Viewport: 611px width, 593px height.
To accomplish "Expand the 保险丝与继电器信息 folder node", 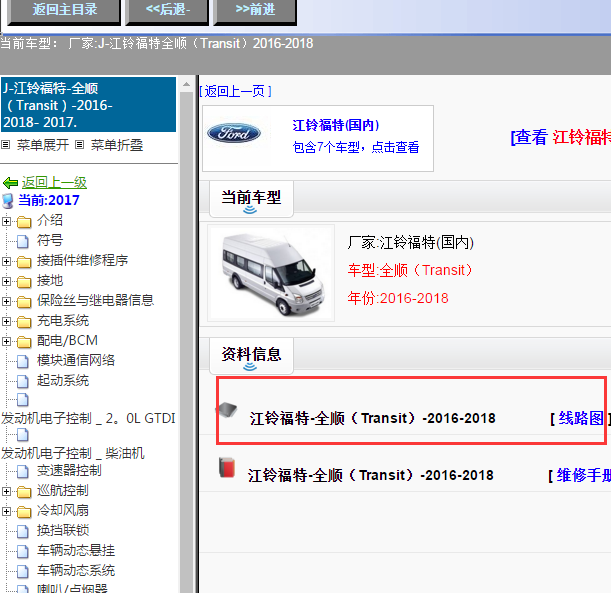I will [x=6, y=301].
